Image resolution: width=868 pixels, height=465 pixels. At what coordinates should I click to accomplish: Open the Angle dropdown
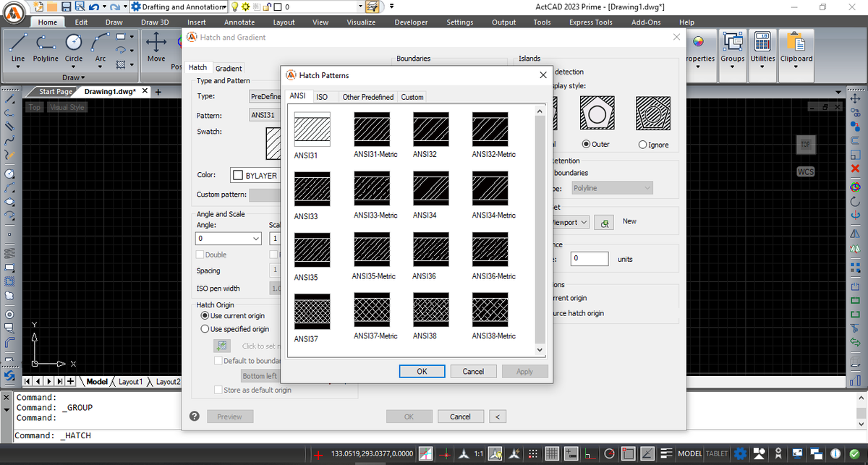(255, 238)
